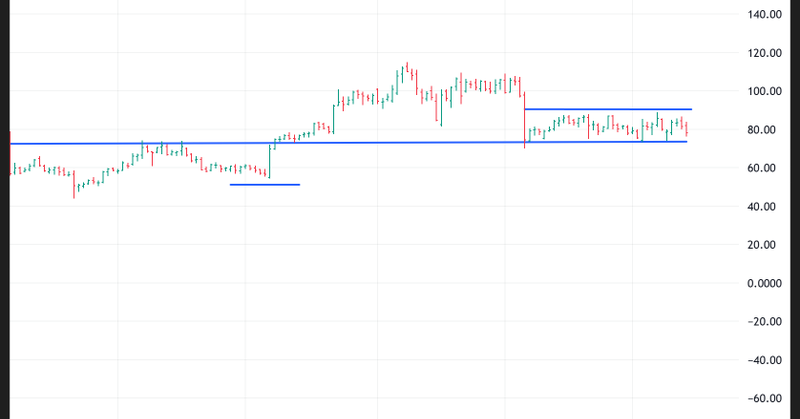Click the 80.00 price axis label

point(766,130)
